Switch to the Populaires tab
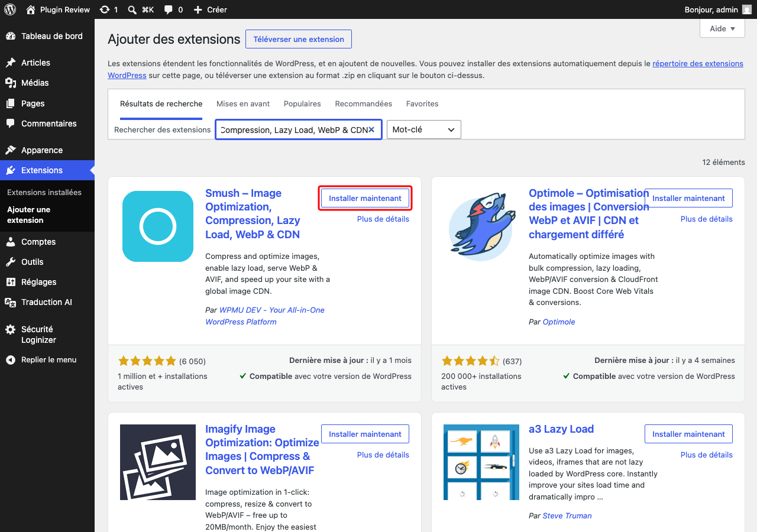 302,104
